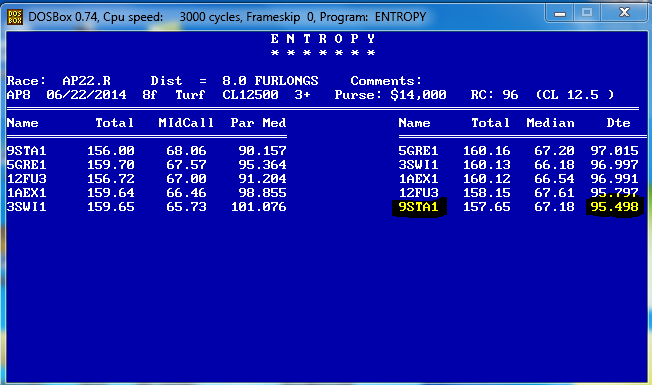Click the left Total value 159.64
The image size is (652, 385).
(x=111, y=193)
